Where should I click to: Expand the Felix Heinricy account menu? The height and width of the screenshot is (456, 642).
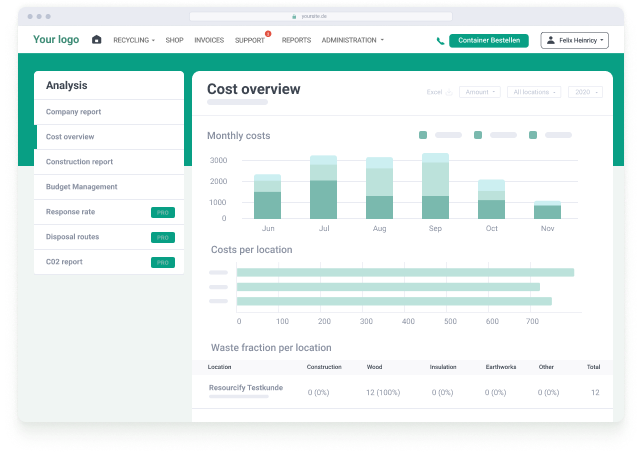574,40
